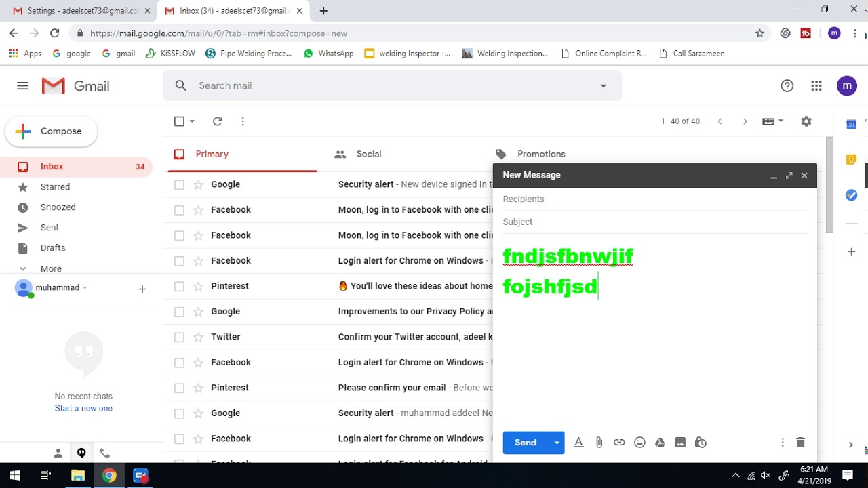Insert an emoji into the message

pos(639,443)
